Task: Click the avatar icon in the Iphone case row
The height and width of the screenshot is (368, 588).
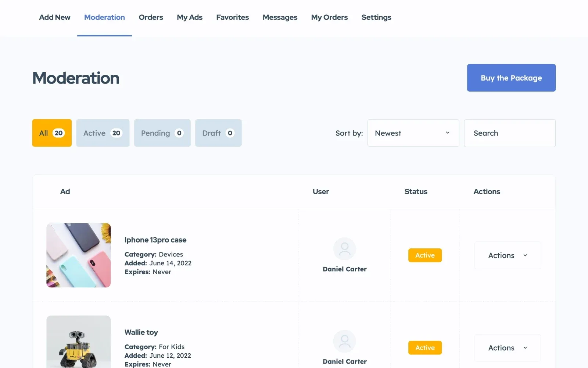Action: coord(344,249)
